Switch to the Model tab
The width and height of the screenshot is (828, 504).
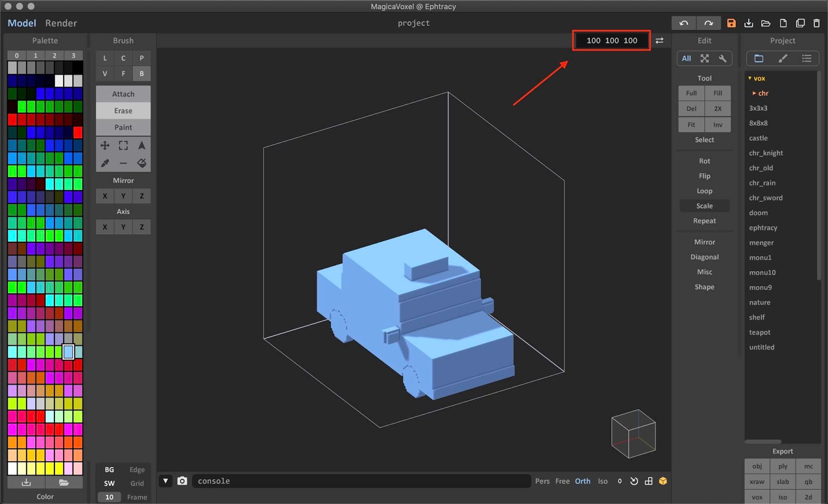point(22,23)
